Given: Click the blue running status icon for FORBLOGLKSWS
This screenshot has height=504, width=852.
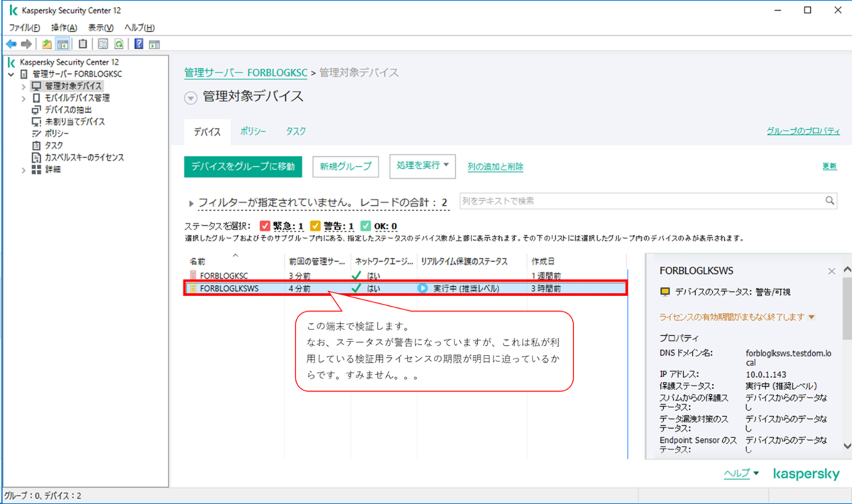Looking at the screenshot, I should 423,289.
